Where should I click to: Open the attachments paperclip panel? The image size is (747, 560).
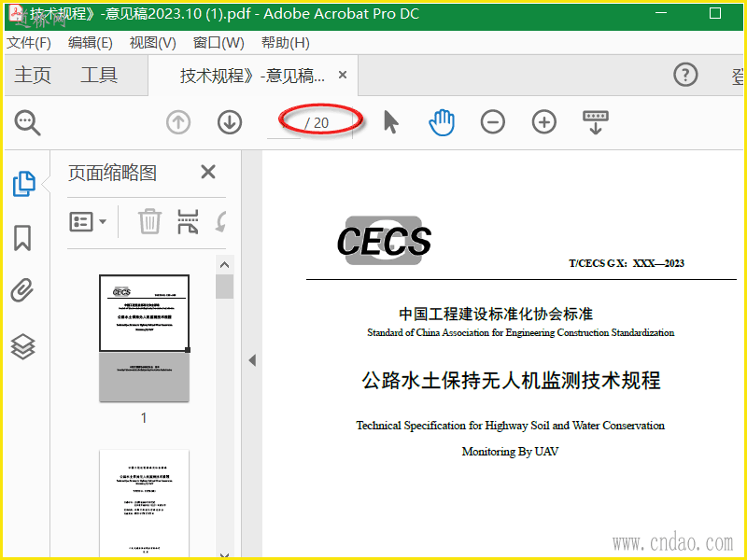22,290
